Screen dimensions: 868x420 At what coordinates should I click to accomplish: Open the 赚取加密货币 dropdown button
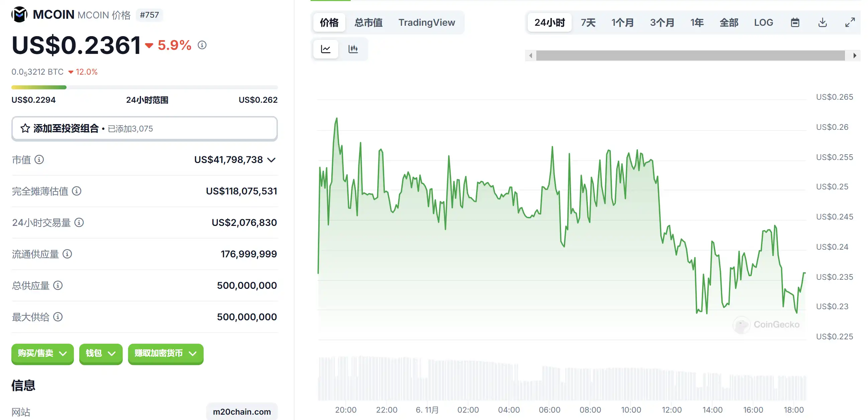point(166,353)
